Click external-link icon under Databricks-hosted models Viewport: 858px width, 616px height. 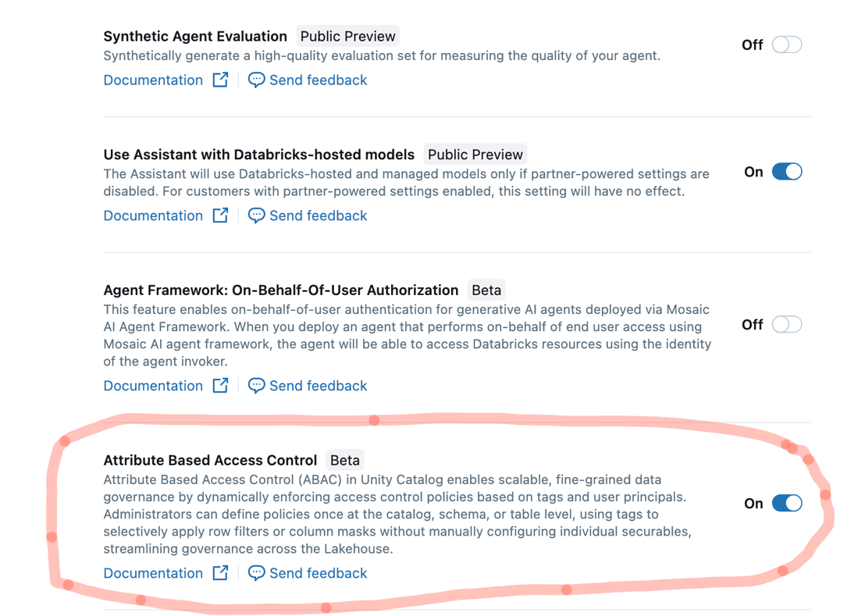click(x=220, y=215)
